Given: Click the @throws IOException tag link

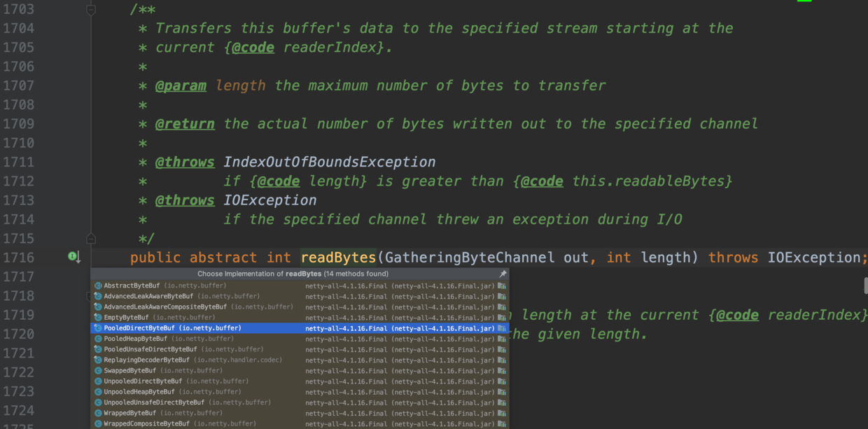Looking at the screenshot, I should (x=185, y=199).
